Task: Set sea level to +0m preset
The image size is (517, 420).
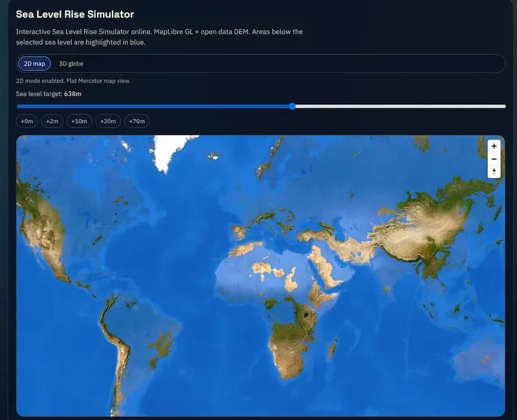Action: (x=26, y=121)
